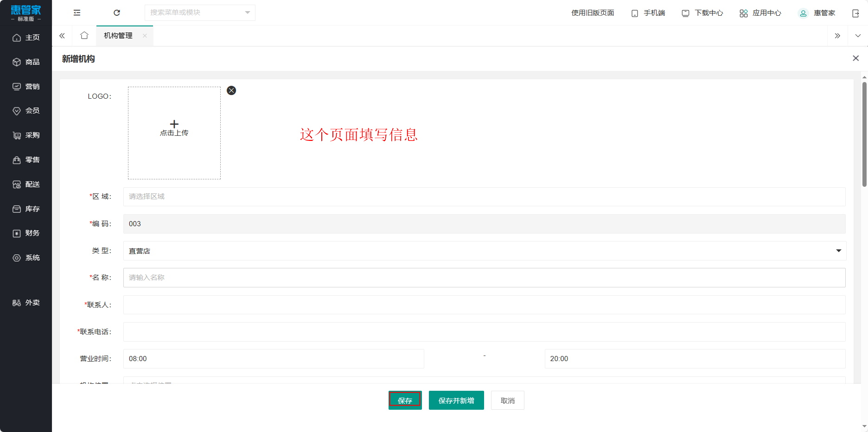This screenshot has height=432, width=868.
Task: Open the 配送 delivery sidebar menu
Action: (x=26, y=184)
